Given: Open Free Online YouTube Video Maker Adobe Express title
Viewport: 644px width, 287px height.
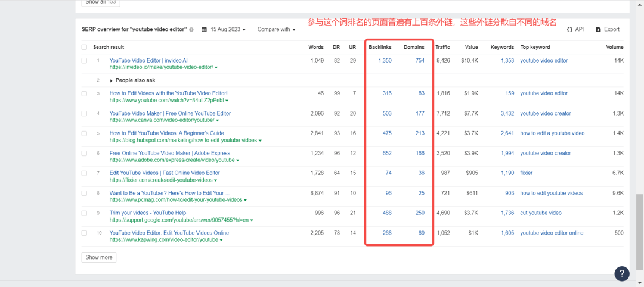Looking at the screenshot, I should pos(169,154).
